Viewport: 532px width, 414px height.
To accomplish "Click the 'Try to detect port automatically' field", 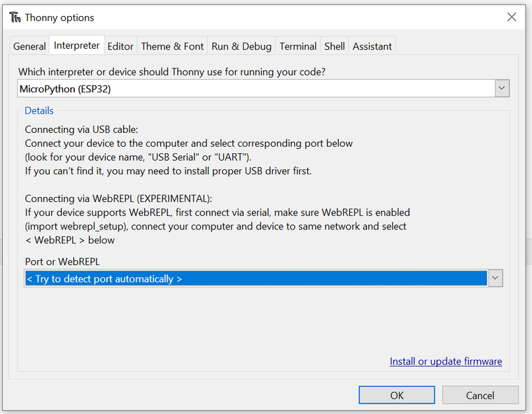I will pos(255,278).
